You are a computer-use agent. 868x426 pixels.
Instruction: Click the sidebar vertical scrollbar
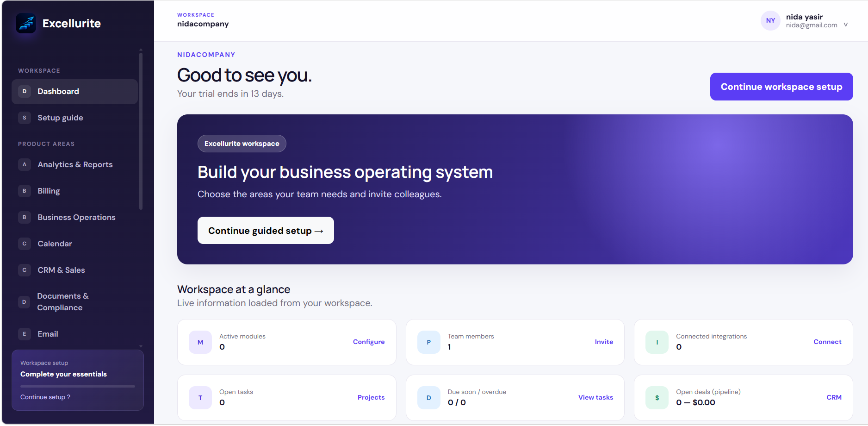tap(141, 131)
